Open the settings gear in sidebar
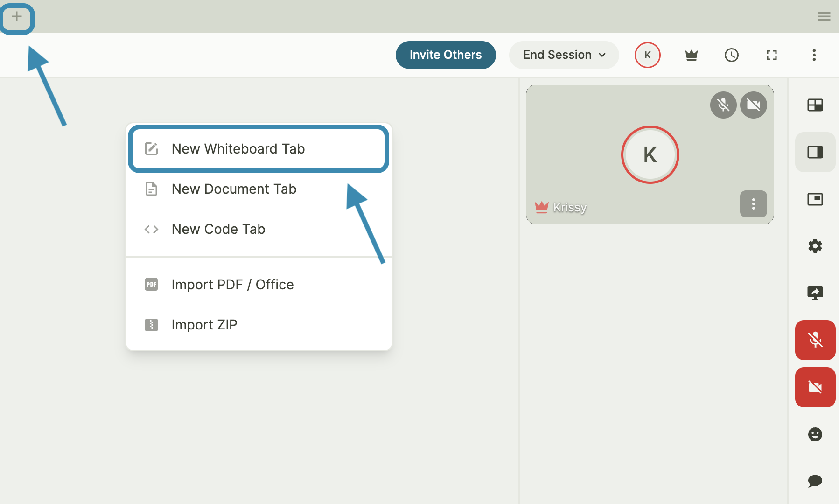The image size is (839, 504). (815, 246)
